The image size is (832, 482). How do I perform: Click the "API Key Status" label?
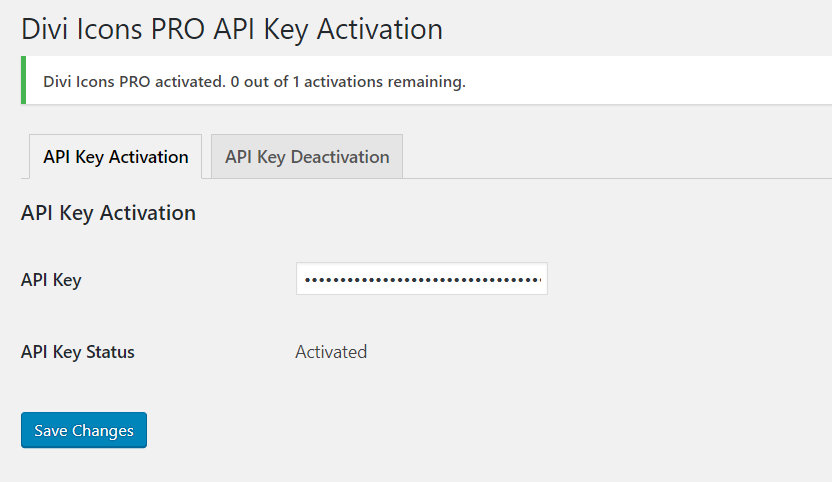pos(78,352)
